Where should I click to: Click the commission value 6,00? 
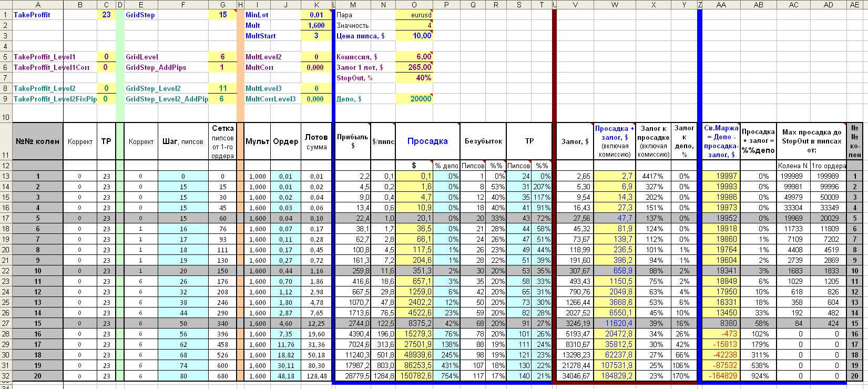coord(414,57)
